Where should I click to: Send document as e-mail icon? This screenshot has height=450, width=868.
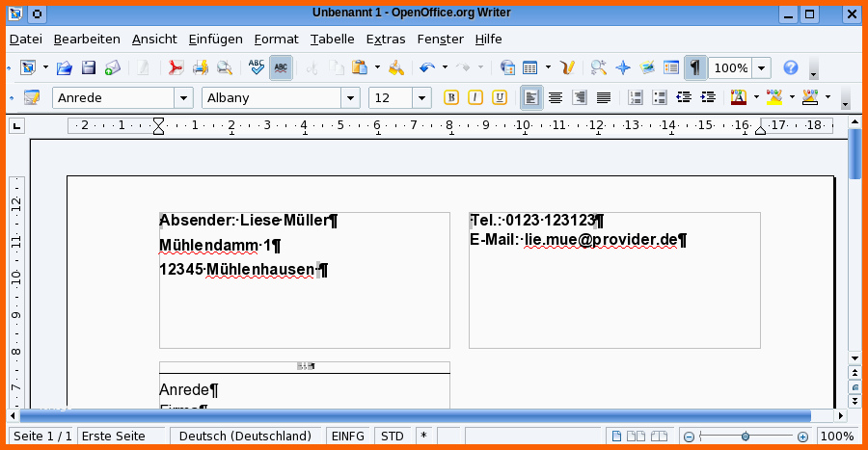coord(113,67)
